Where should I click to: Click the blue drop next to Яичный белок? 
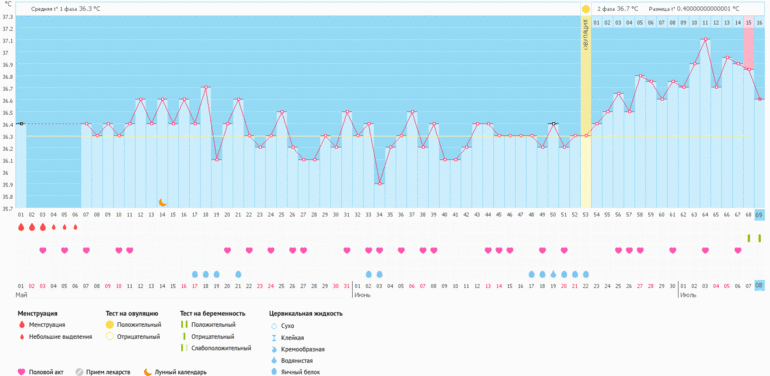(x=274, y=372)
